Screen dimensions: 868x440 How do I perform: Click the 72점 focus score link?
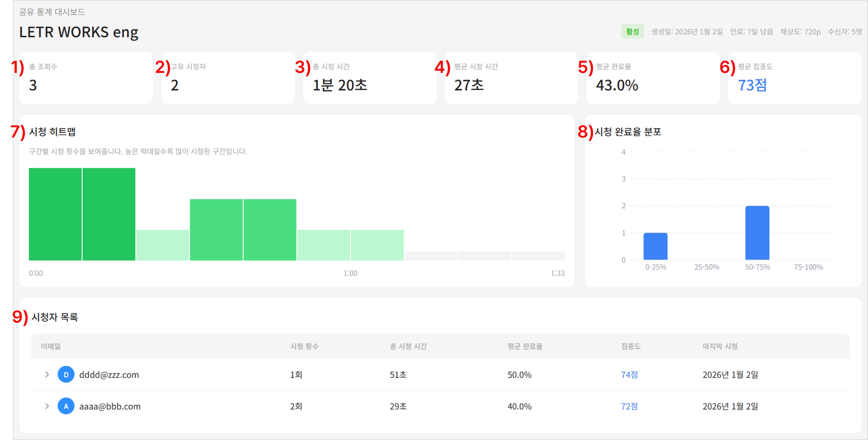click(x=629, y=406)
